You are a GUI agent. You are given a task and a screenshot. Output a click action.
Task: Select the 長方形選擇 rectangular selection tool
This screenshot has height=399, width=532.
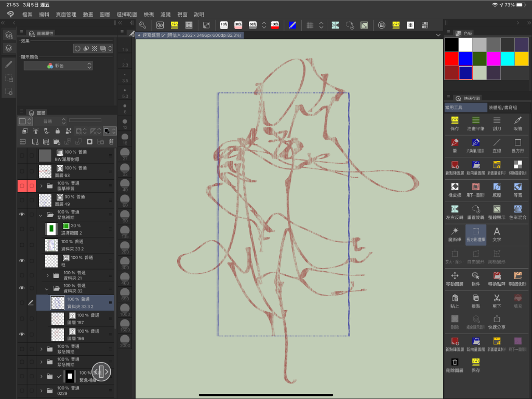click(x=476, y=234)
